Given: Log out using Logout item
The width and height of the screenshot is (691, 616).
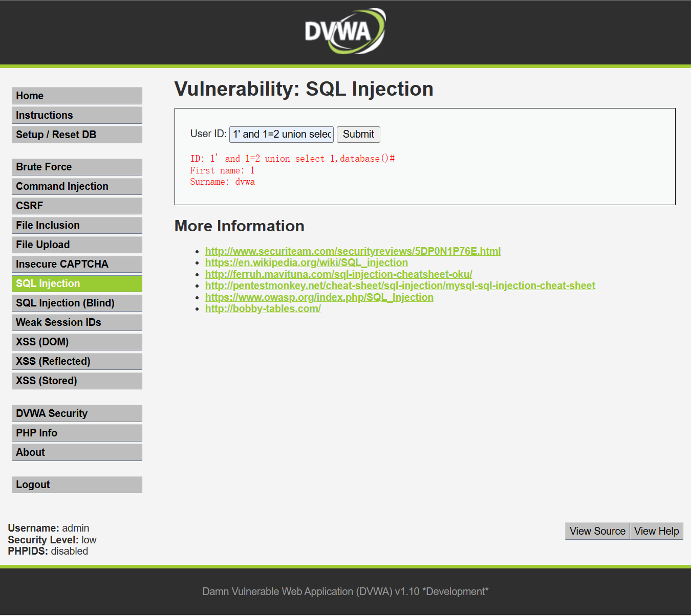Looking at the screenshot, I should (77, 485).
